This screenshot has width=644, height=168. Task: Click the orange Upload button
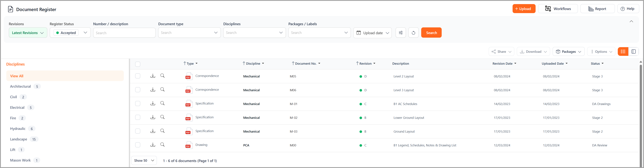[x=524, y=9]
